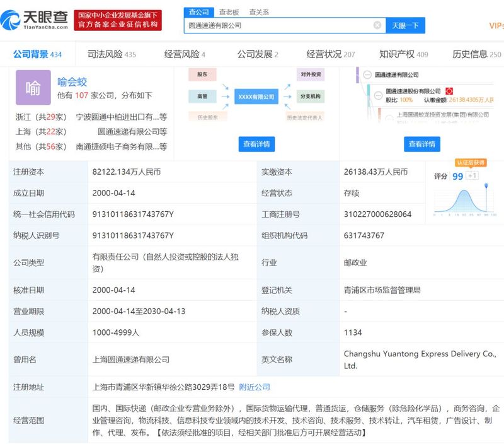Screen dimensions: 504x444
Task: Click the 青浦区市场监督管理局 value
Action: coord(382,290)
